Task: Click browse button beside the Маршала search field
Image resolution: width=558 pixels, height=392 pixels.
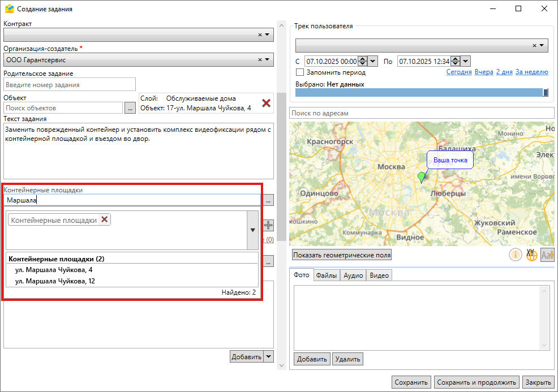Action: pos(268,200)
